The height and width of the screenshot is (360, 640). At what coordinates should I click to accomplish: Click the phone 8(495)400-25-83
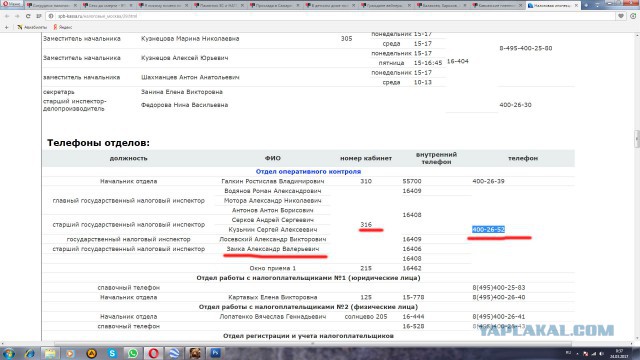[x=499, y=287]
